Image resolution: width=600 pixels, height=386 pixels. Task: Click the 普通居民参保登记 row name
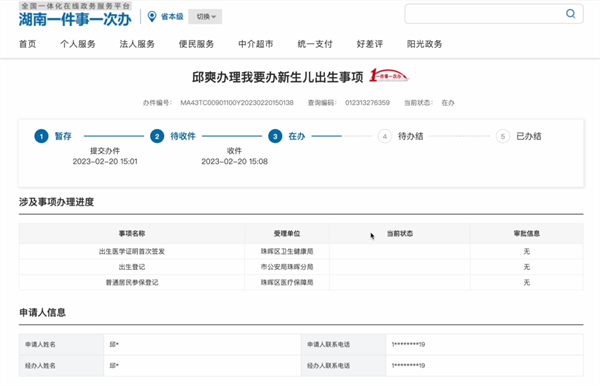132,282
